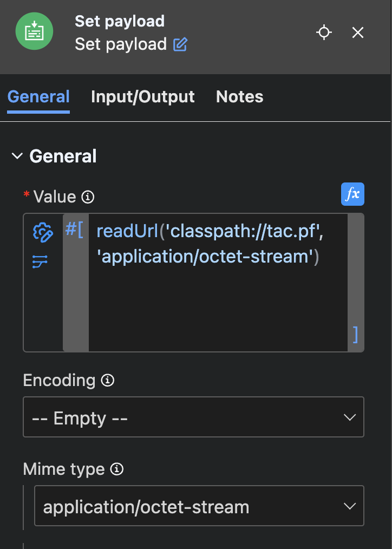Switch to the Notes tab

pos(239,97)
